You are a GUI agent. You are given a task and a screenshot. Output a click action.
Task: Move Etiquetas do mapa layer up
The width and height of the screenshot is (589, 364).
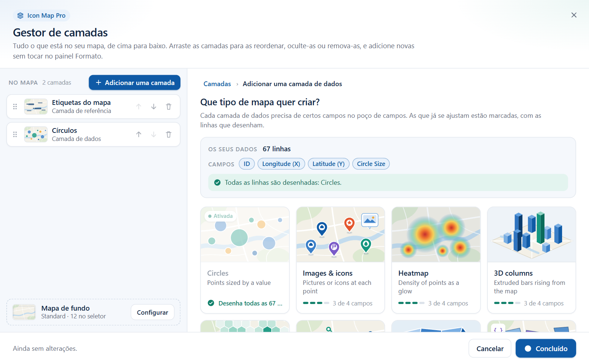[x=139, y=106]
